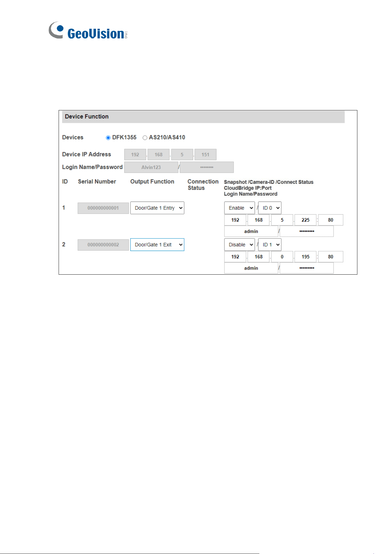Click serial number field 000000000002

[103, 245]
